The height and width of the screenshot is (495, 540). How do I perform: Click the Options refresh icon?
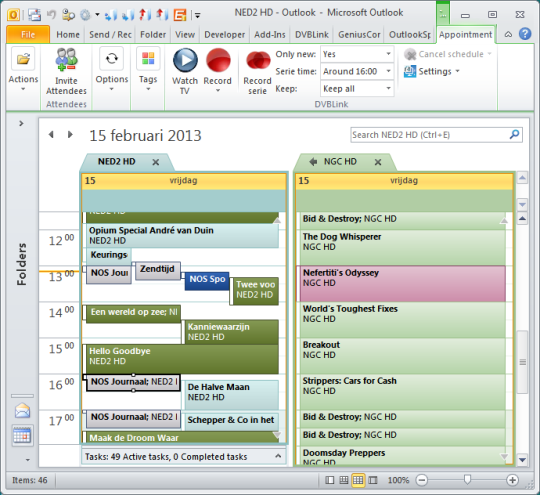[112, 59]
